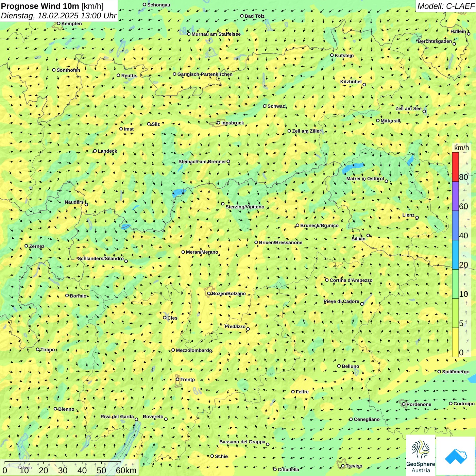Click the Mezzolombardo label
Viewport: 476px width, 476px height.
[x=194, y=350]
